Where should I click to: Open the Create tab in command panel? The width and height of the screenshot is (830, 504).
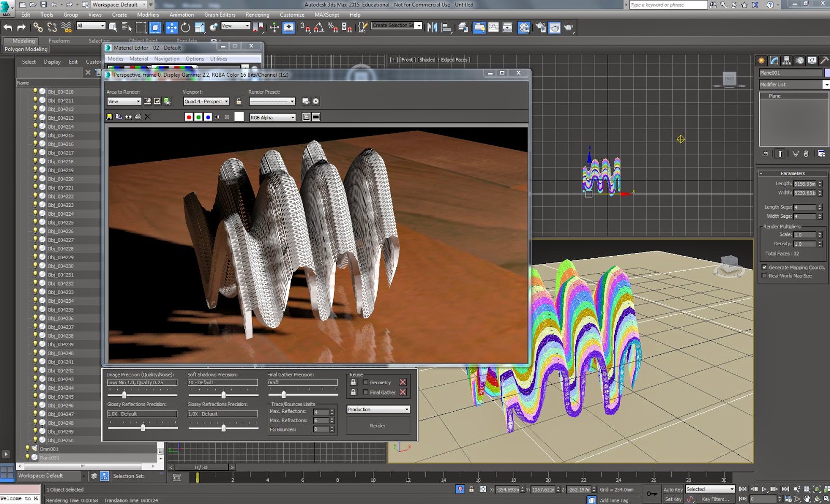[761, 61]
